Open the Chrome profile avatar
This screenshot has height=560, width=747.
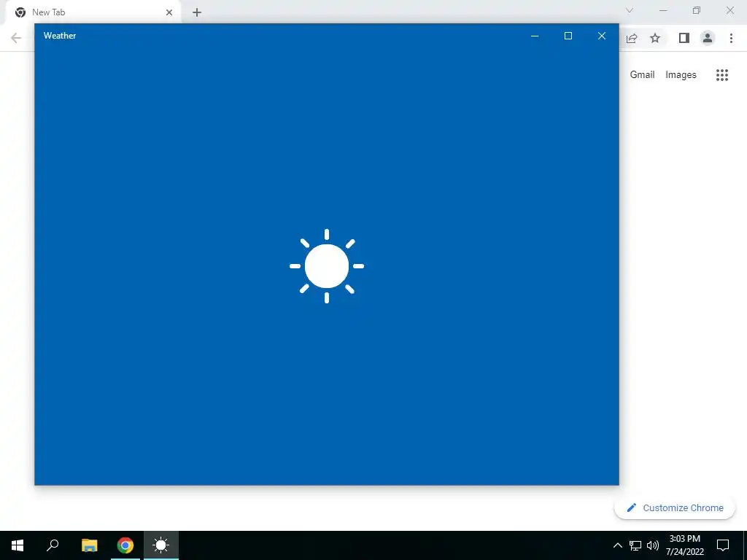tap(708, 38)
